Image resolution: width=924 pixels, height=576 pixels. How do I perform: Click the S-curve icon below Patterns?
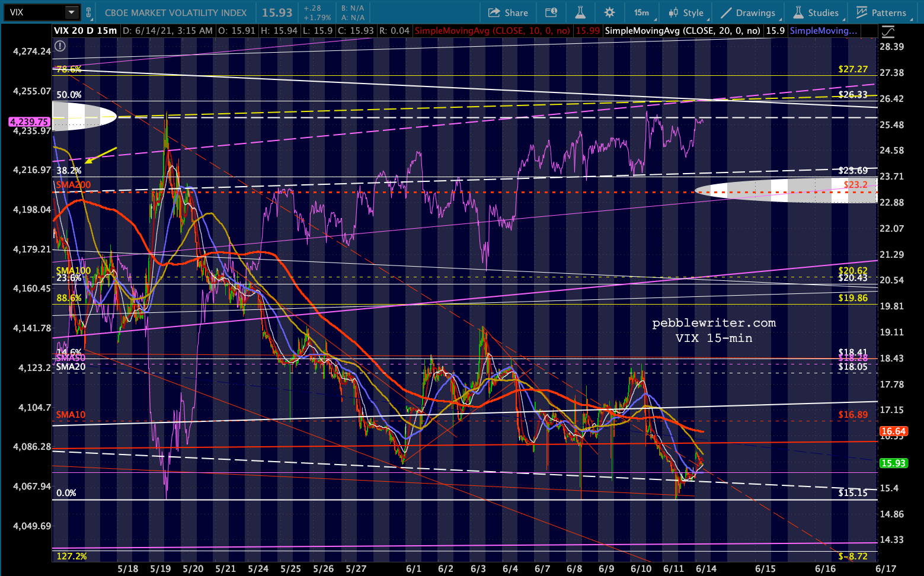tap(888, 32)
